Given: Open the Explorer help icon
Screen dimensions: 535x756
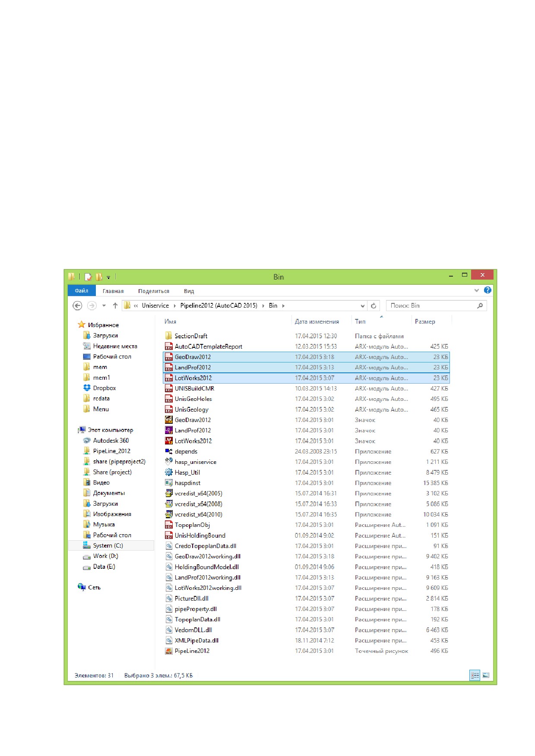Looking at the screenshot, I should [x=488, y=290].
